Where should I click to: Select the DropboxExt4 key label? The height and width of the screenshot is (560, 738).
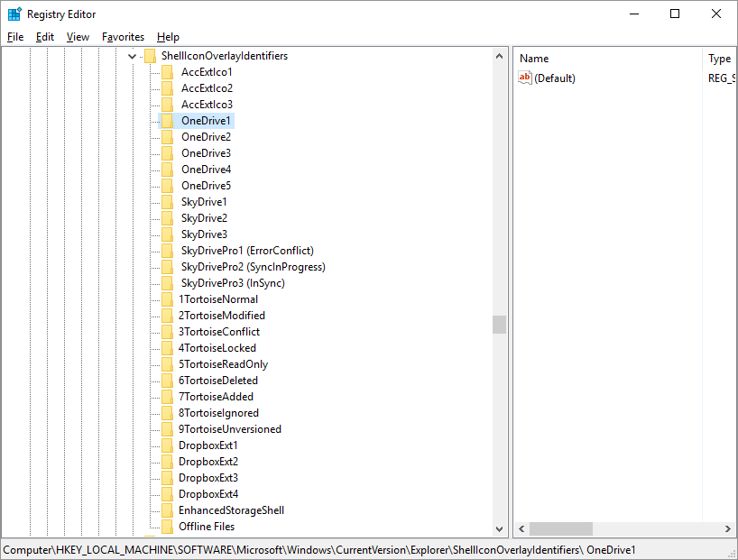(208, 494)
